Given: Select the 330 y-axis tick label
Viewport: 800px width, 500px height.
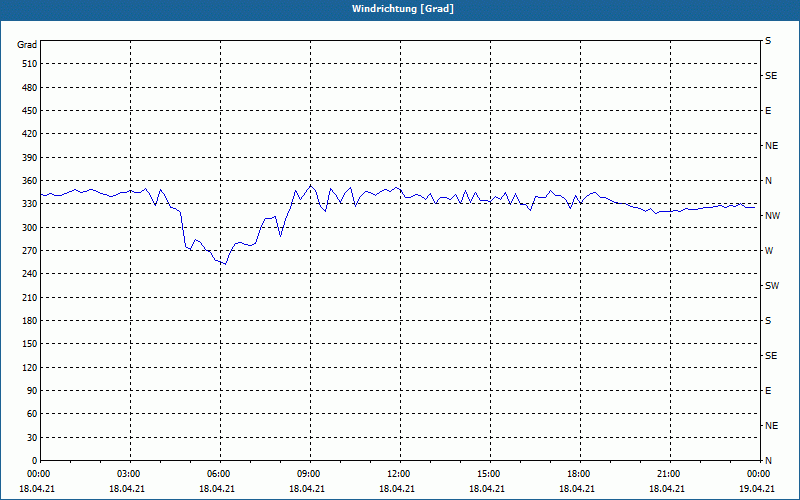Looking at the screenshot, I should point(29,204).
